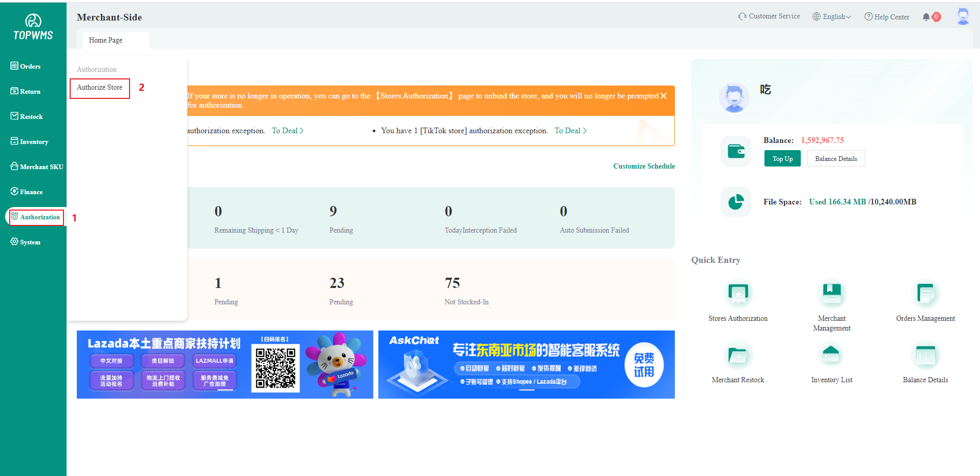Open Merchant Management quick entry icon
The width and height of the screenshot is (980, 476).
(832, 294)
